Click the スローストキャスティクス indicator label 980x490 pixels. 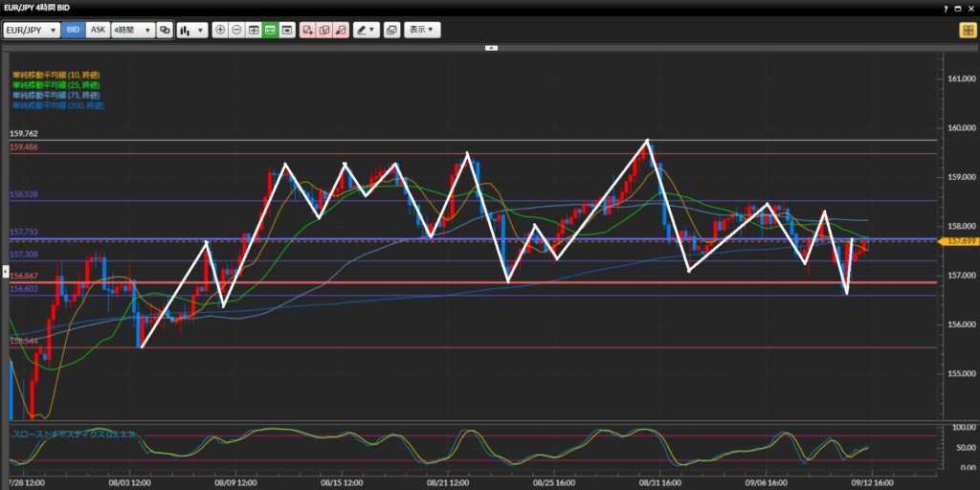click(73, 434)
